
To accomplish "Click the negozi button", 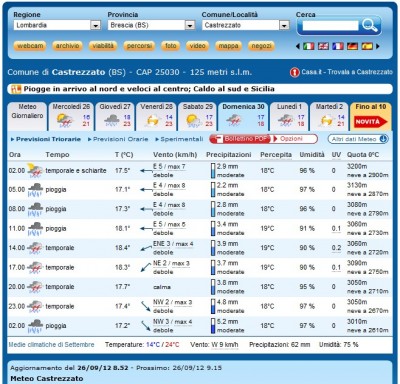I will 261,46.
